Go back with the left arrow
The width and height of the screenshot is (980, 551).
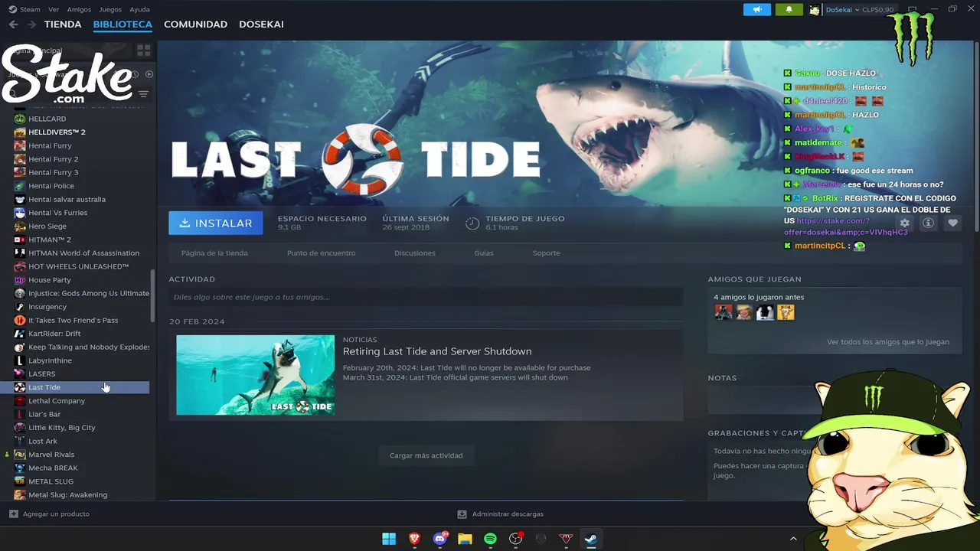[x=13, y=24]
